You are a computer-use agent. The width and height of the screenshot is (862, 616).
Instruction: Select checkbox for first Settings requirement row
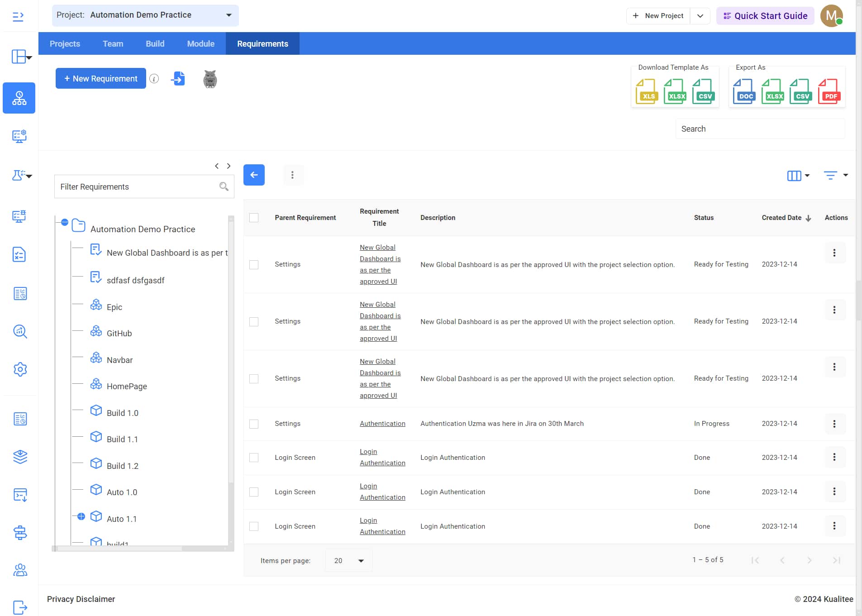pyautogui.click(x=254, y=265)
